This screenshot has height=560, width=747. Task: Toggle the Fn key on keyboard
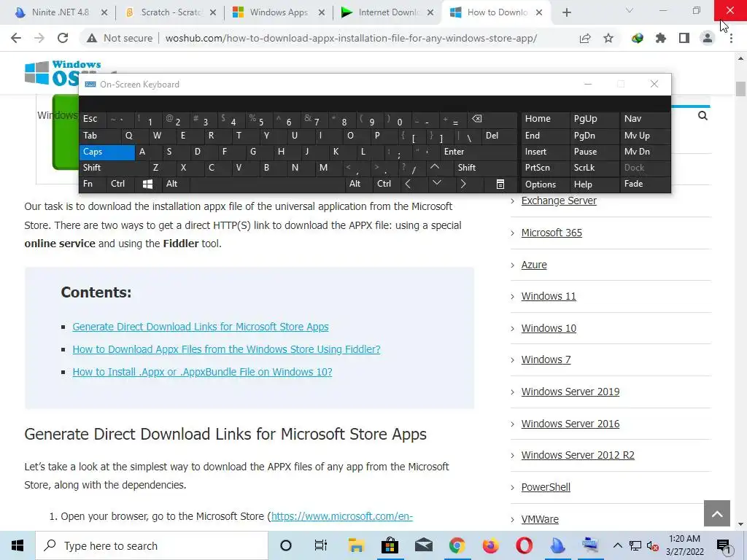(x=93, y=184)
